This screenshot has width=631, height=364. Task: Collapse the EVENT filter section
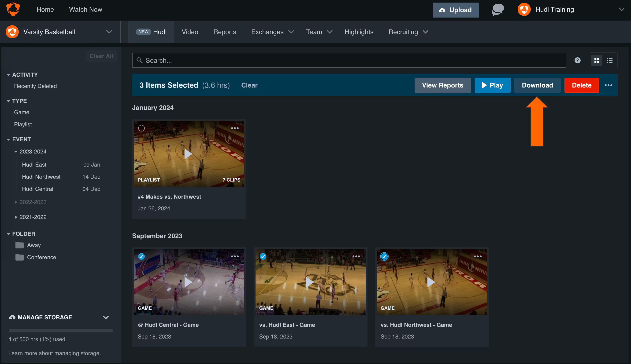(x=8, y=139)
